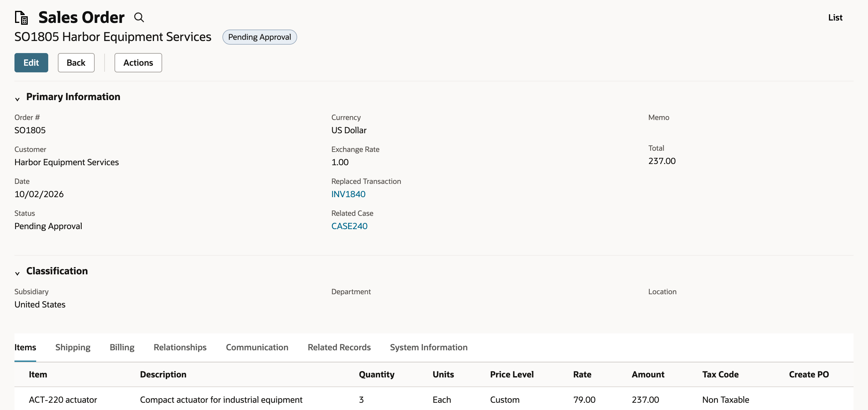Open the Communication tab
868x410 pixels.
(x=257, y=347)
